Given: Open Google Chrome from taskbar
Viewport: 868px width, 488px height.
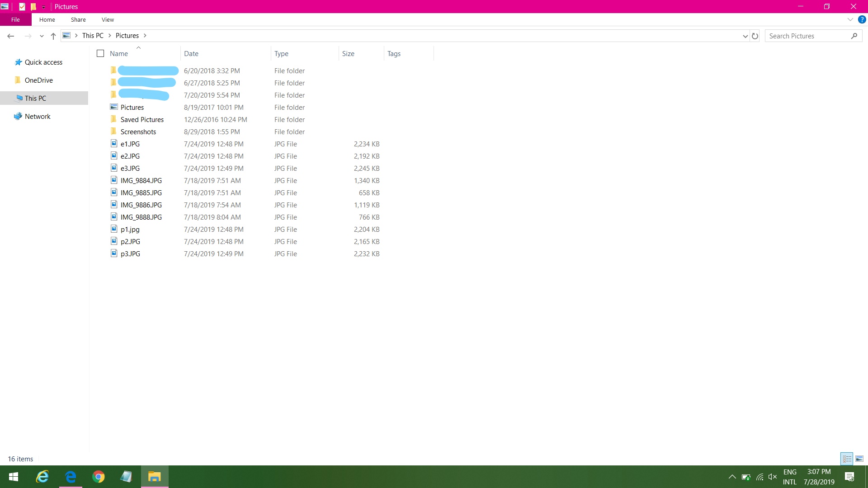Looking at the screenshot, I should 99,477.
